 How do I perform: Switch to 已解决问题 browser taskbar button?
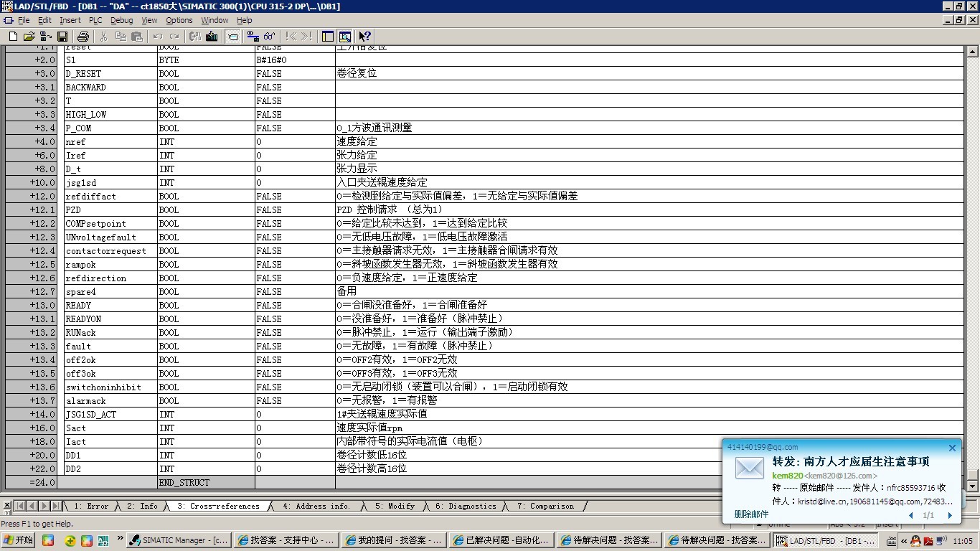point(502,540)
